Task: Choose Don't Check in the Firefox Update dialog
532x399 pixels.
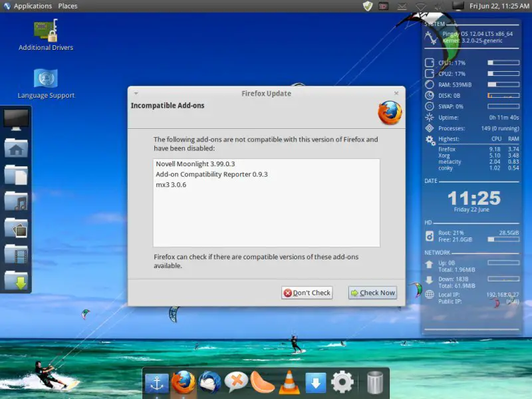Action: click(307, 293)
